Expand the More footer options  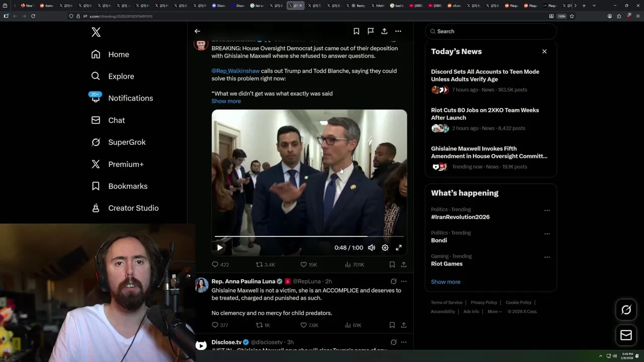(495, 312)
